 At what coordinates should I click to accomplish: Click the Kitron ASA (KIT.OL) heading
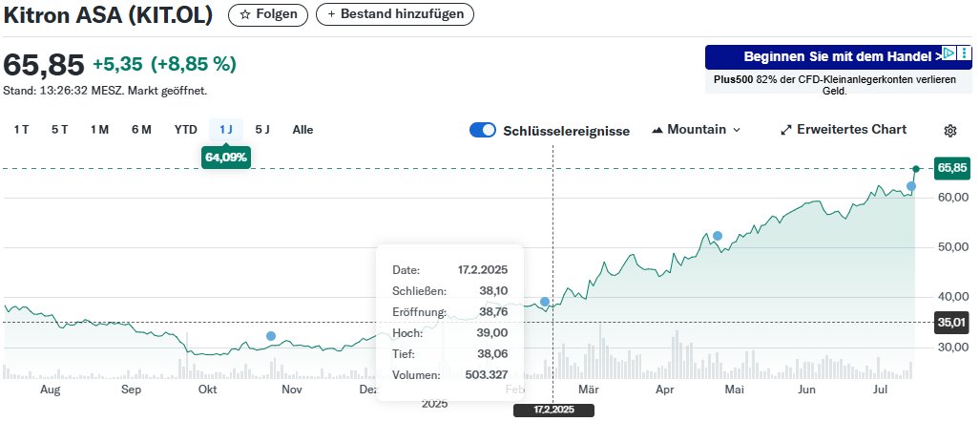(x=108, y=14)
